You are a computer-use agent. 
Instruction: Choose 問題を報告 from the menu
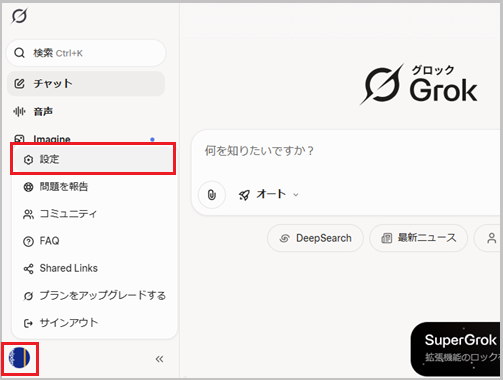[x=93, y=187]
